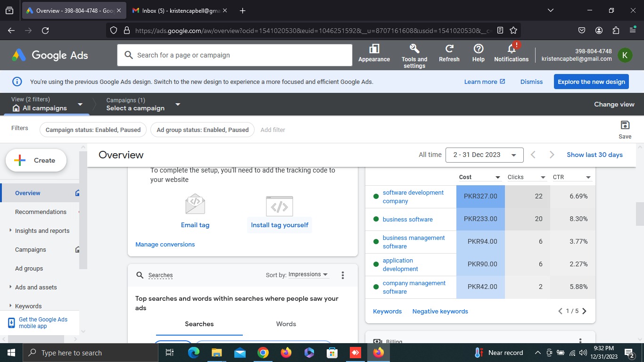Open a new browser tab
Viewport: 644px width, 362px height.
pos(242,10)
